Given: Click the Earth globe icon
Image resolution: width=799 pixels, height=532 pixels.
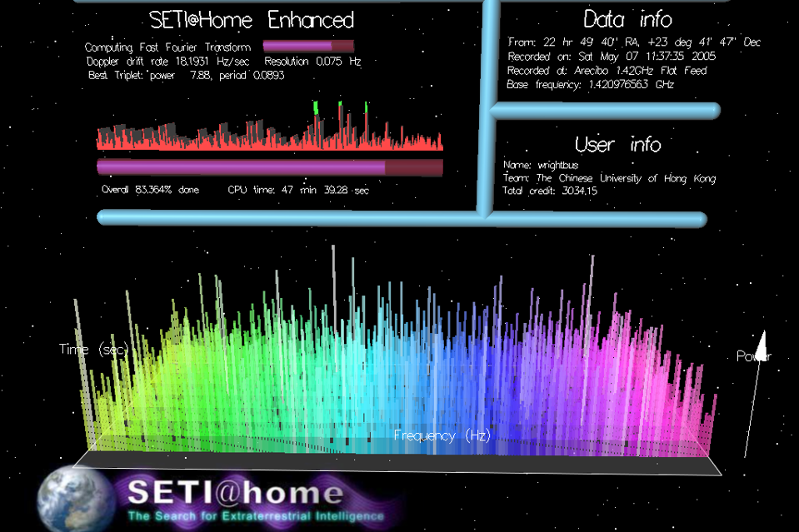Looking at the screenshot, I should tap(76, 499).
